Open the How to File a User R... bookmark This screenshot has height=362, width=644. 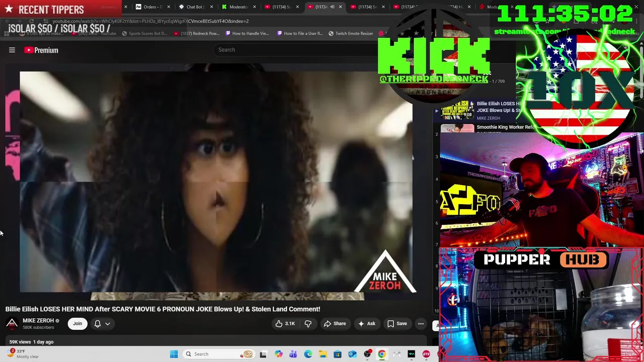[299, 34]
